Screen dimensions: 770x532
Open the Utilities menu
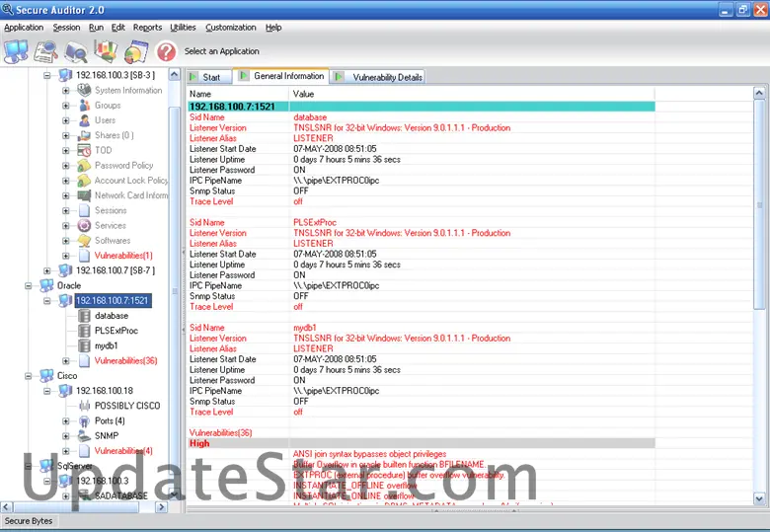click(183, 28)
